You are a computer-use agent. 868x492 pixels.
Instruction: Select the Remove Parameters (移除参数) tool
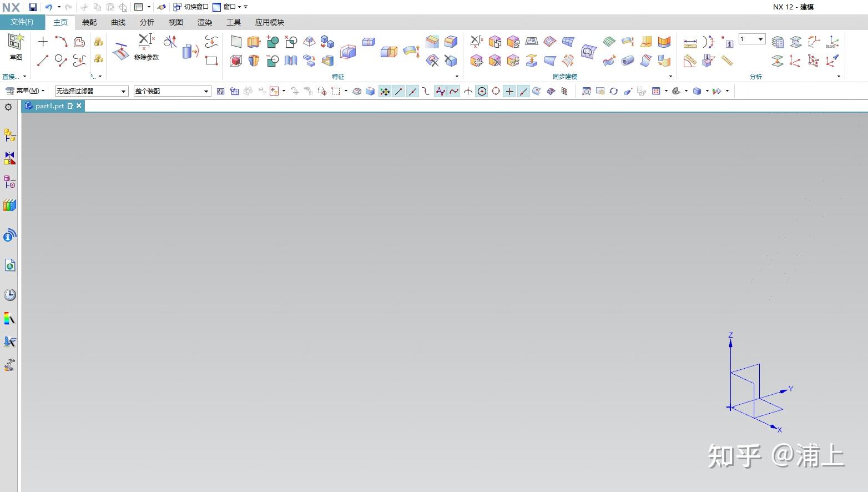click(147, 47)
